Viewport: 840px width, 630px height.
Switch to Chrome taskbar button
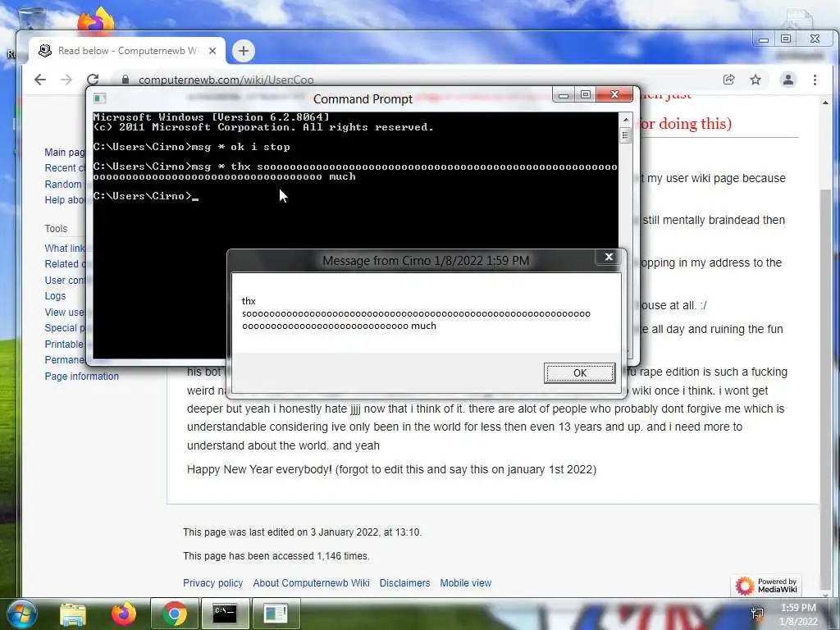tap(174, 614)
